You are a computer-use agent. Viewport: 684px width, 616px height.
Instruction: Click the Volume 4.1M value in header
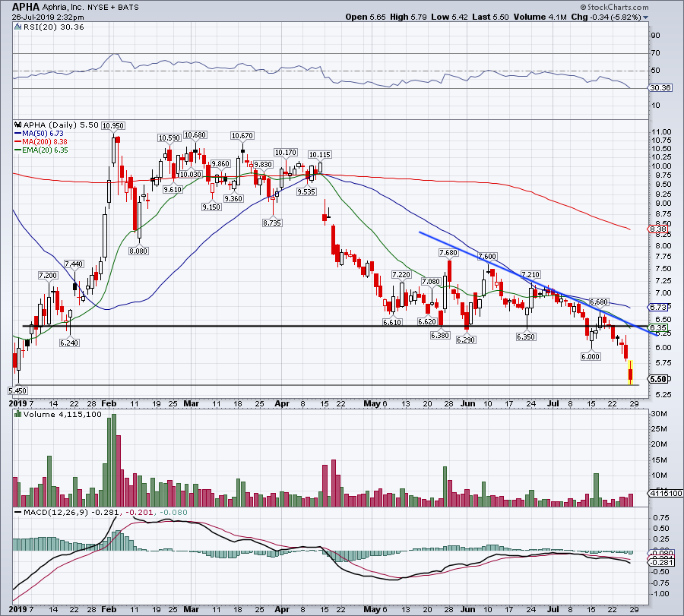(540, 17)
